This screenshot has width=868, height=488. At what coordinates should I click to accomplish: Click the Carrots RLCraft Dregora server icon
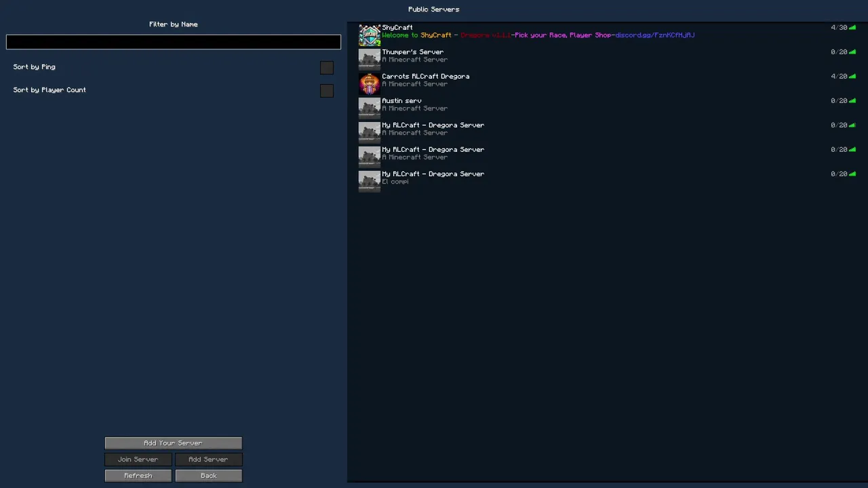[x=370, y=84]
